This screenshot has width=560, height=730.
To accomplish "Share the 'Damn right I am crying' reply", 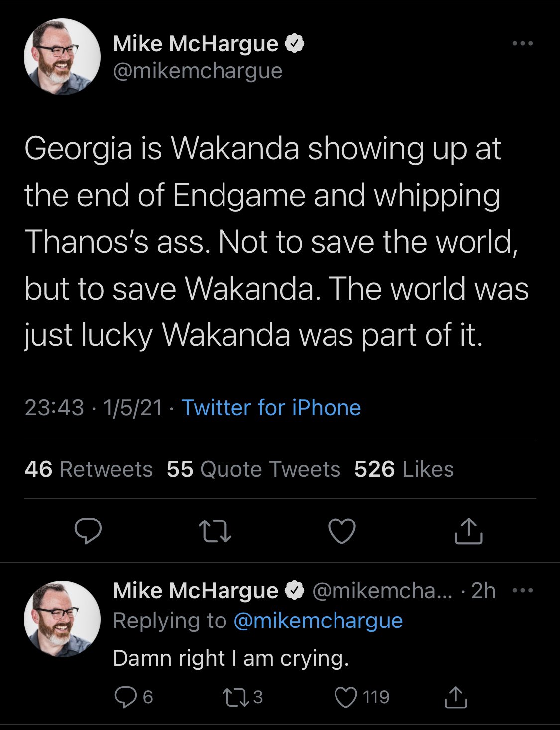I will tap(455, 697).
